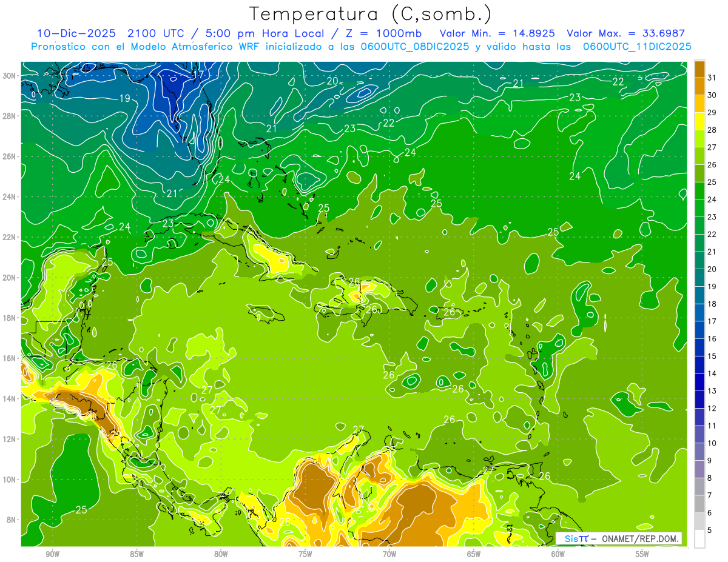
Task: Click the "12" label on the color scale
Action: coord(712,409)
